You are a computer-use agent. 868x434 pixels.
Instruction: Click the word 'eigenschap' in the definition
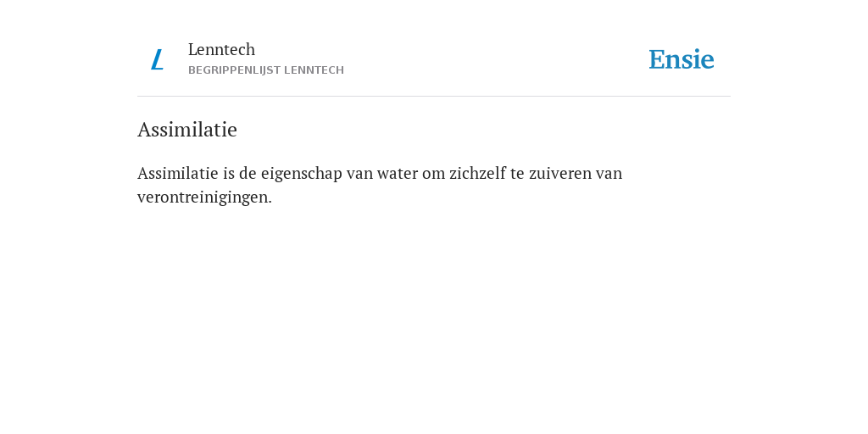tap(301, 174)
